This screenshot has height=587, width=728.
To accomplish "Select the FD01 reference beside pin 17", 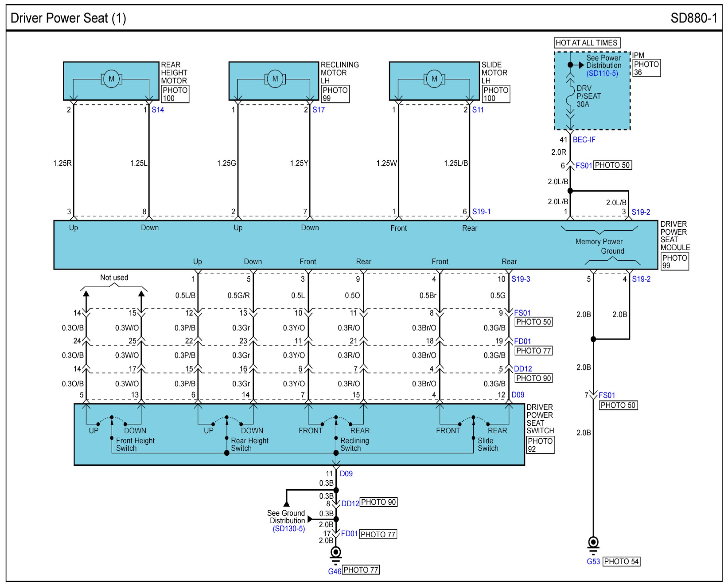I will pyautogui.click(x=349, y=534).
